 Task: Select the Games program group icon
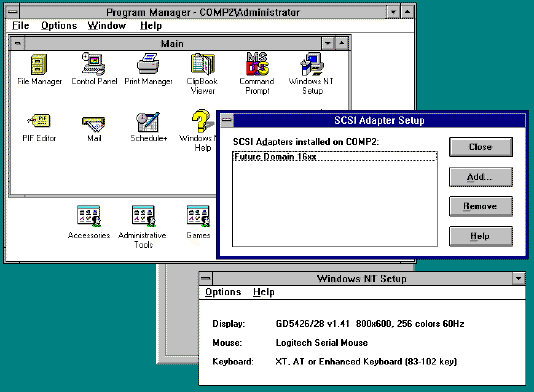click(x=198, y=216)
